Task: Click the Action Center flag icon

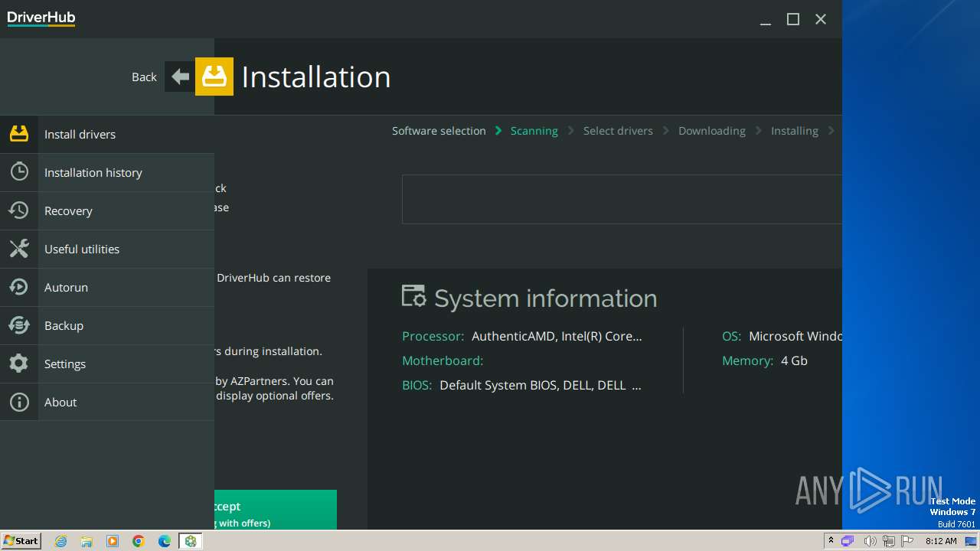Action: [906, 541]
